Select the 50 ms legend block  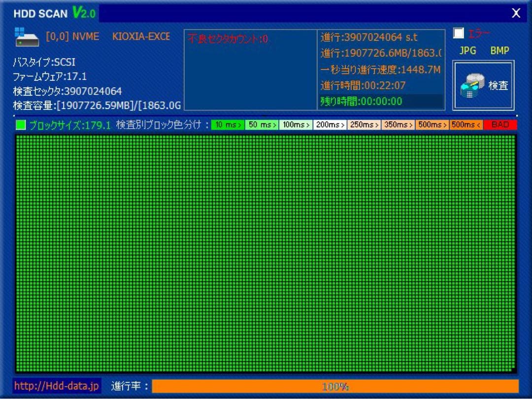click(x=262, y=125)
